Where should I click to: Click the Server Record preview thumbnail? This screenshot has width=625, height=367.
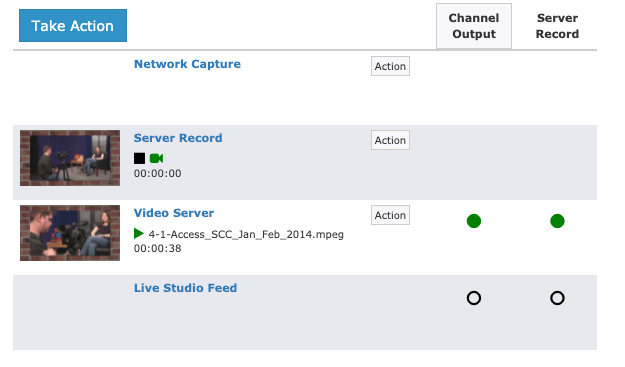70,158
